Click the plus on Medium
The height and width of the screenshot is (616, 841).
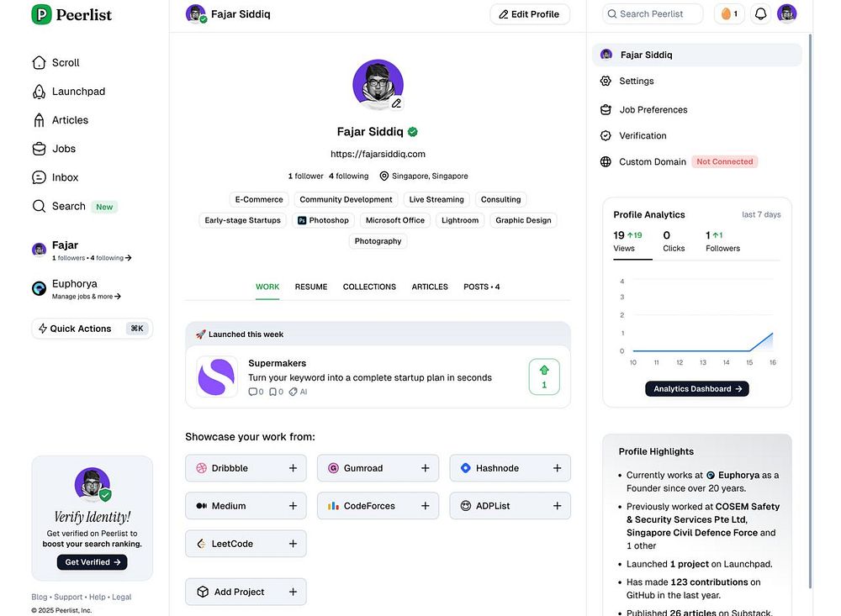click(x=293, y=506)
